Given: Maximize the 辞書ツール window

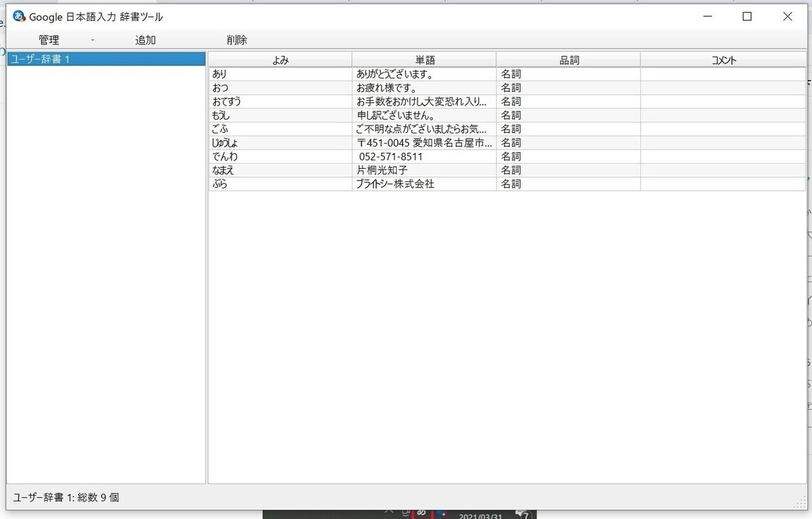Looking at the screenshot, I should [747, 17].
